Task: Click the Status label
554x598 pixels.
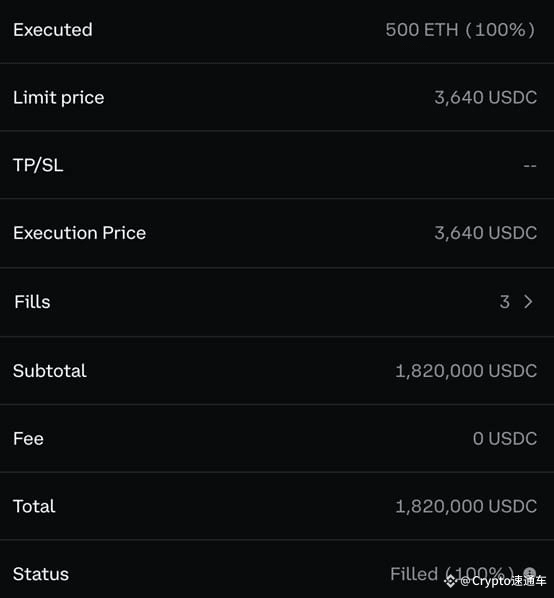Action: (41, 574)
